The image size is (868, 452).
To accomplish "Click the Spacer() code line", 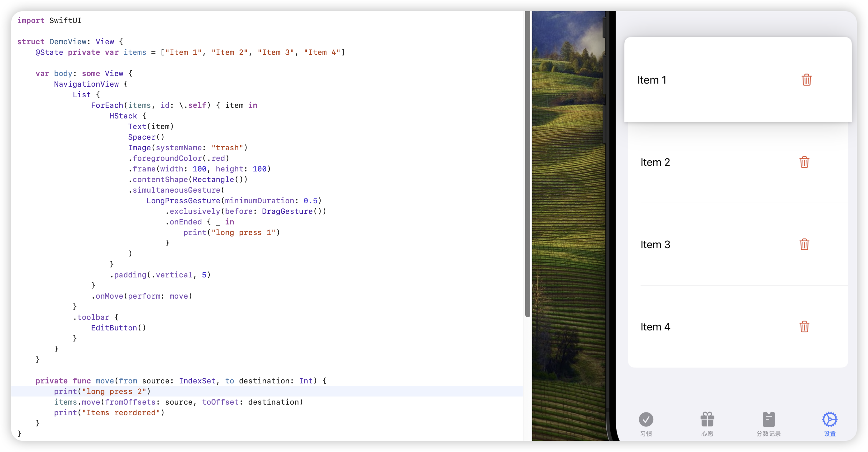I will pyautogui.click(x=146, y=137).
